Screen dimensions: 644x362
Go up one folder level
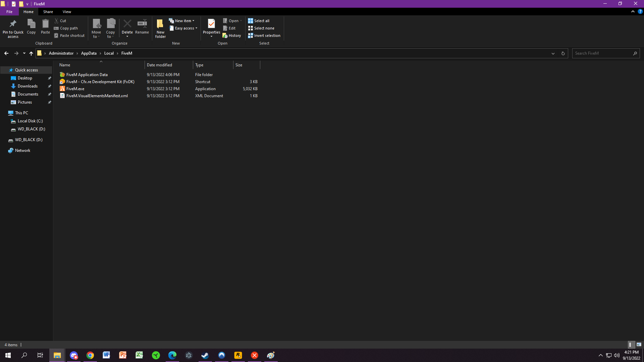coord(31,53)
